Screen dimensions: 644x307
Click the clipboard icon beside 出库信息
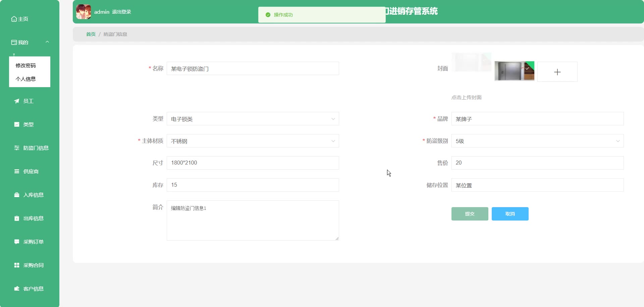coord(17,218)
